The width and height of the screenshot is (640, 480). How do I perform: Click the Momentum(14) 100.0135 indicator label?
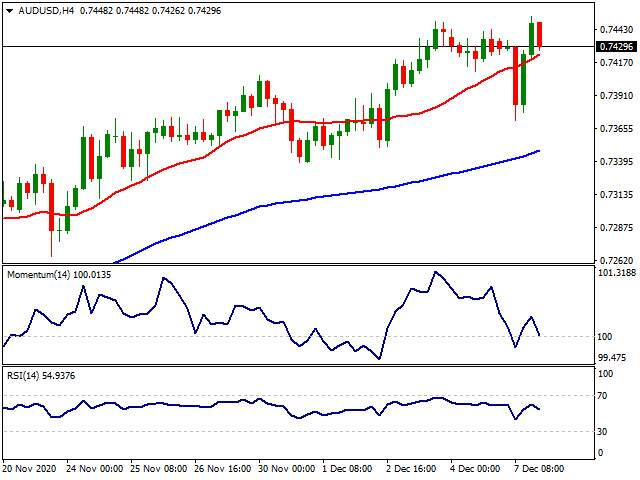[59, 275]
